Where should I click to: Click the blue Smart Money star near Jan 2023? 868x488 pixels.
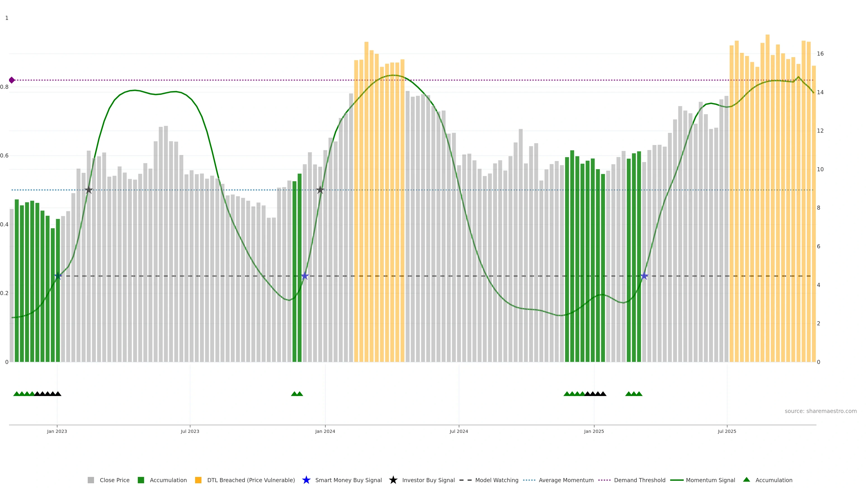tap(58, 276)
